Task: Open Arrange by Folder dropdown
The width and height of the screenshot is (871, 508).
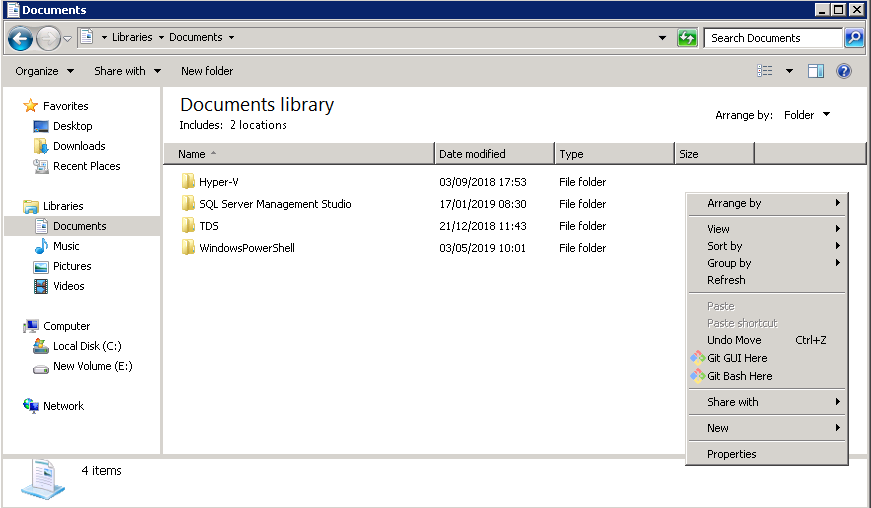Action: pos(807,115)
